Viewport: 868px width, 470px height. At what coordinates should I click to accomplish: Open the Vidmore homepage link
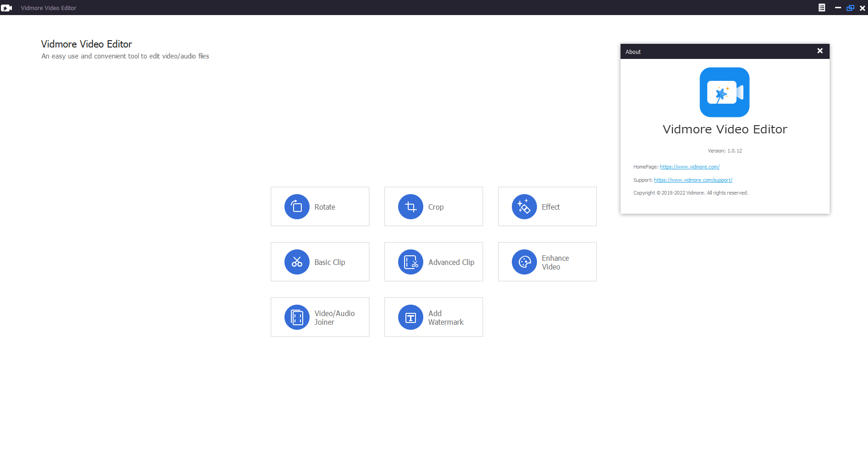(x=689, y=167)
